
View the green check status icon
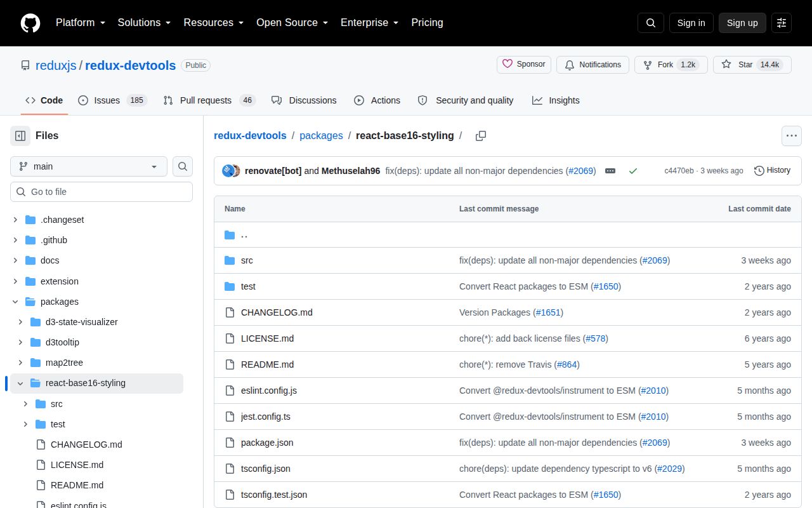(632, 171)
